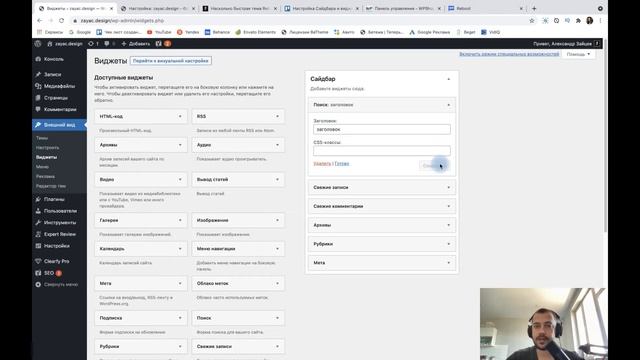Open the Консоль dashboard menu item
Image resolution: width=640 pixels, height=360 pixels.
[54, 59]
